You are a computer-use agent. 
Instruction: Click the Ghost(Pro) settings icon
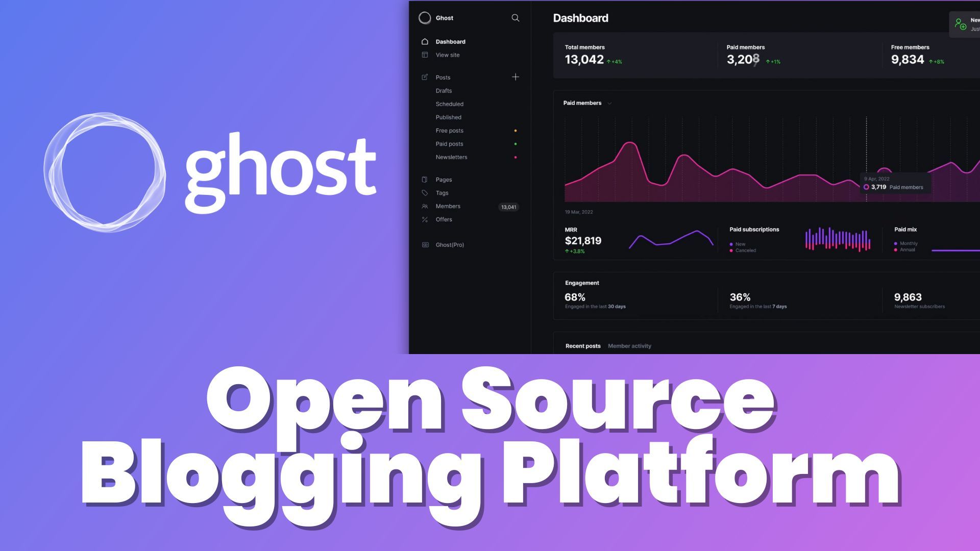click(425, 244)
